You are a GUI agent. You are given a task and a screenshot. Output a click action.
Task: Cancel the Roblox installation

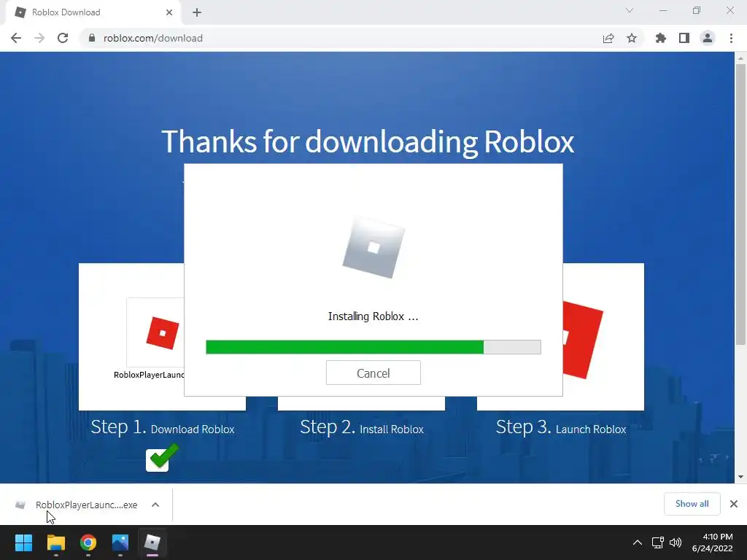[373, 373]
